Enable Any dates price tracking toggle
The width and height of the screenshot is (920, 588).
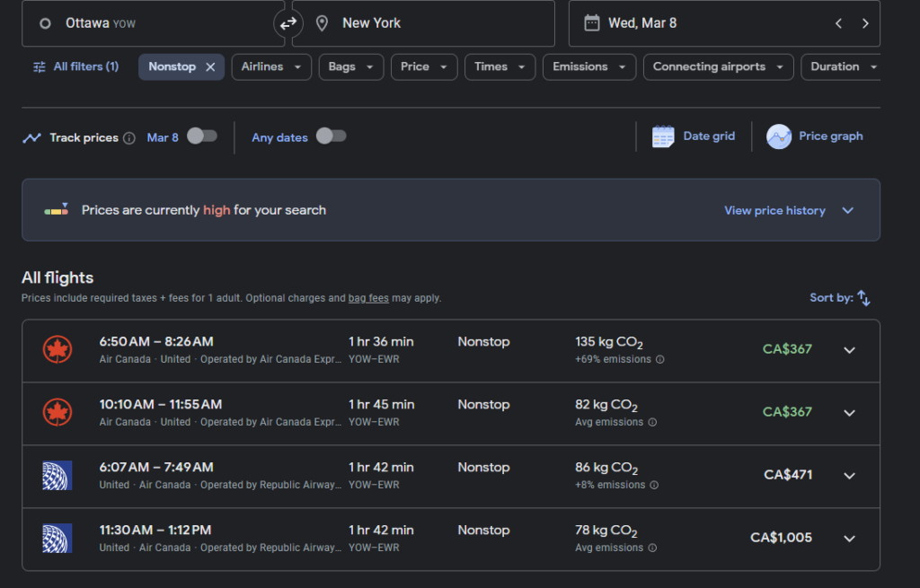(x=331, y=136)
